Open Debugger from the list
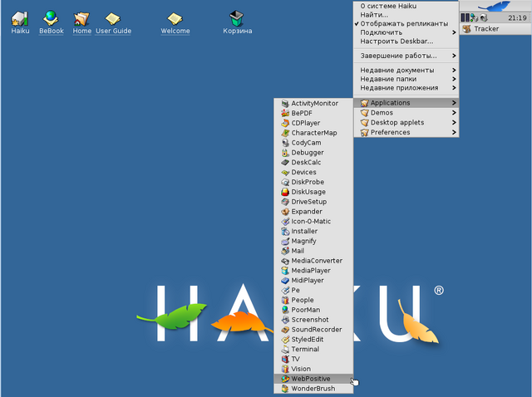The height and width of the screenshot is (397, 532). pos(313,153)
